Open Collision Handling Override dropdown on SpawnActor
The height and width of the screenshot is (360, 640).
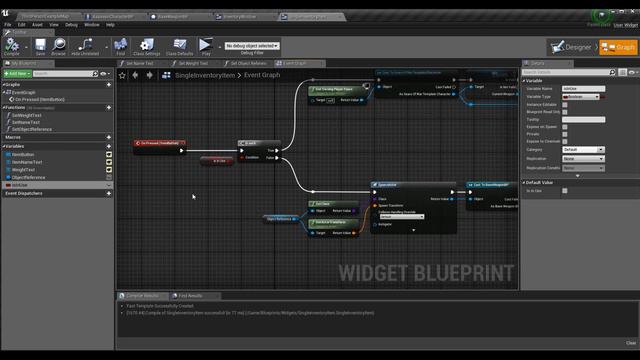pos(402,217)
